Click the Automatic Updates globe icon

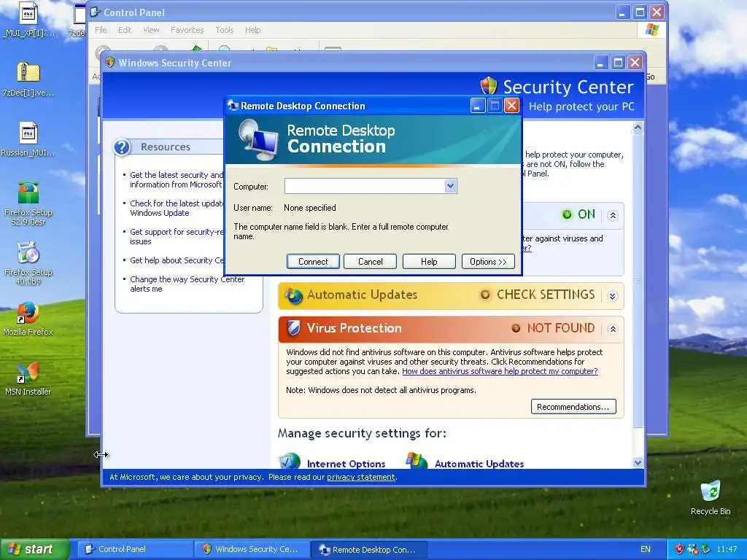293,296
